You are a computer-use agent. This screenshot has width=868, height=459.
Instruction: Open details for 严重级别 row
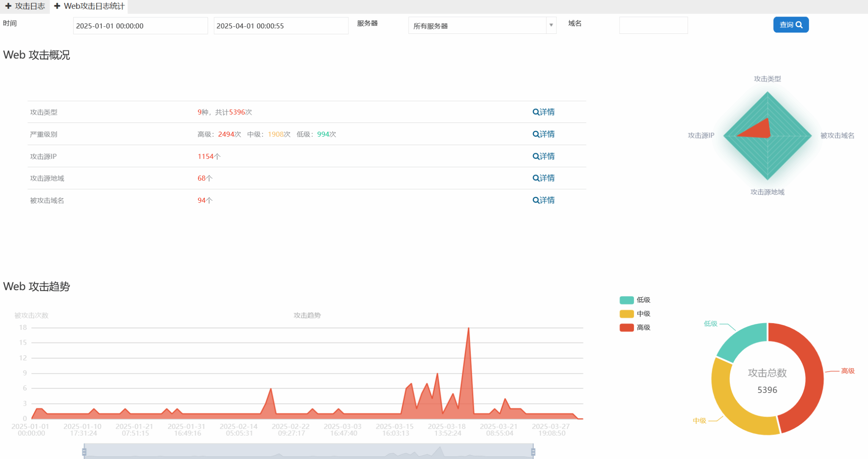coord(543,134)
